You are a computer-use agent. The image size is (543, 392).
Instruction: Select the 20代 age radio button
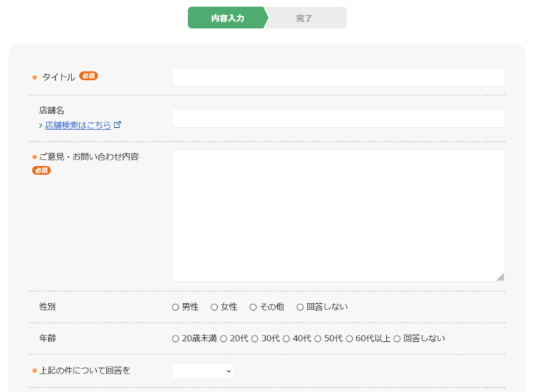click(223, 339)
